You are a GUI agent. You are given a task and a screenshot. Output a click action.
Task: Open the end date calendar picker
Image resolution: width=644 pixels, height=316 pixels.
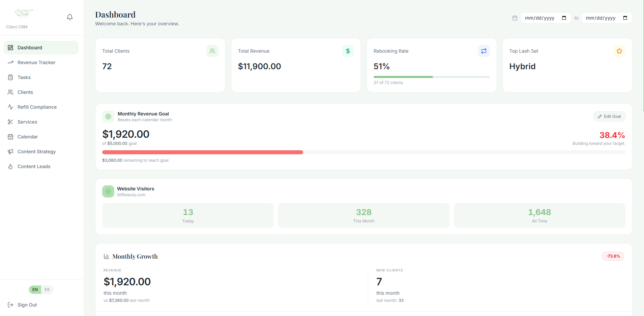(625, 18)
